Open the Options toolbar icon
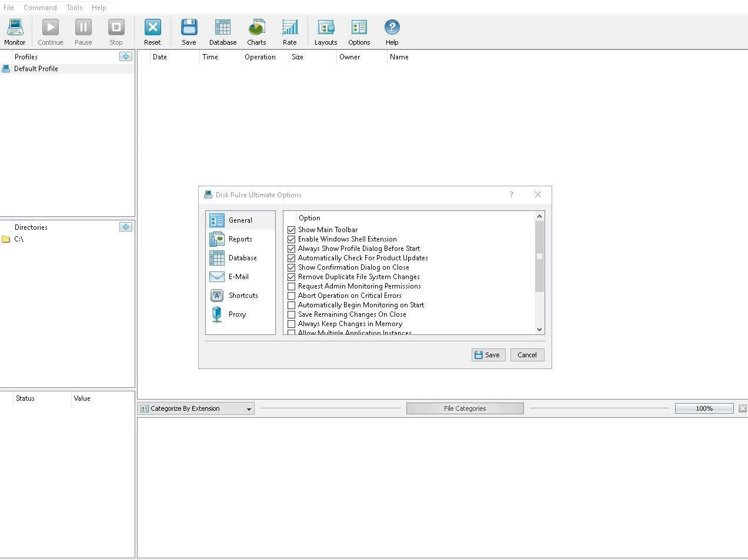The image size is (748, 560). (x=359, y=32)
